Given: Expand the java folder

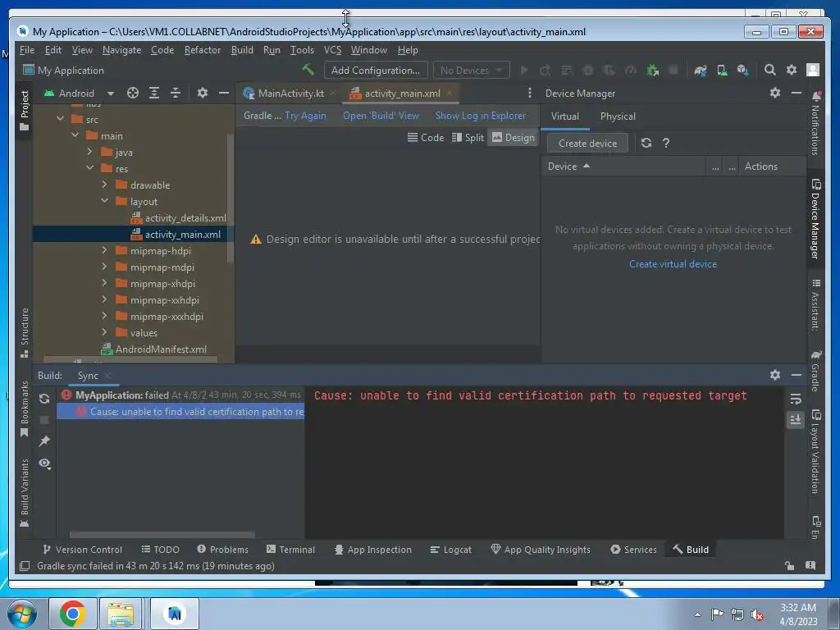Looking at the screenshot, I should pos(89,152).
